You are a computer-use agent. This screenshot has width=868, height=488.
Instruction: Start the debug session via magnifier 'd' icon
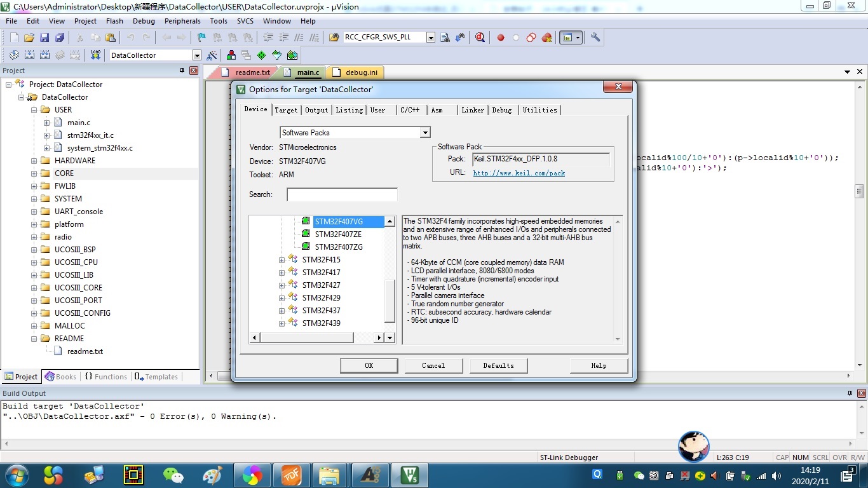pos(480,37)
